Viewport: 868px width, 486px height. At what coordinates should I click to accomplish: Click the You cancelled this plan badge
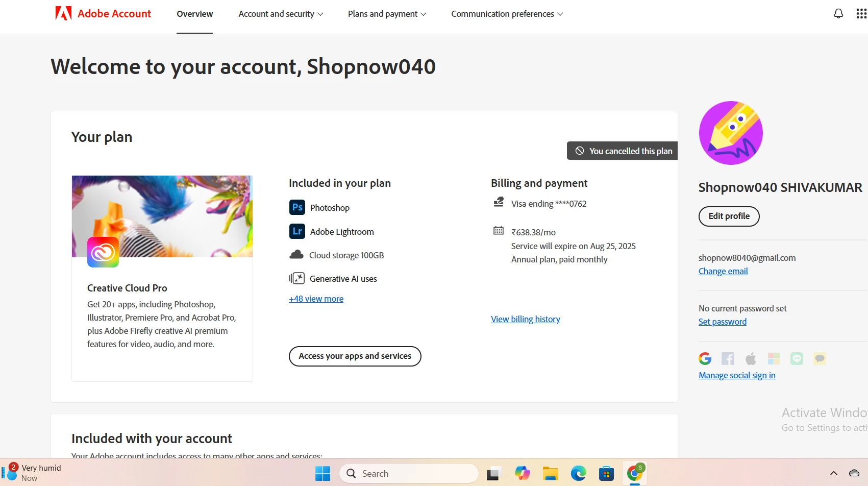(x=623, y=151)
